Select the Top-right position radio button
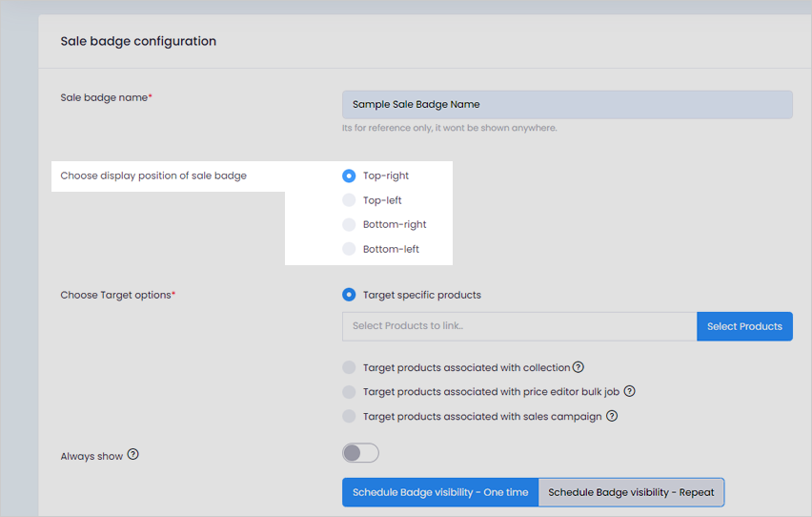This screenshot has height=517, width=812. click(349, 176)
